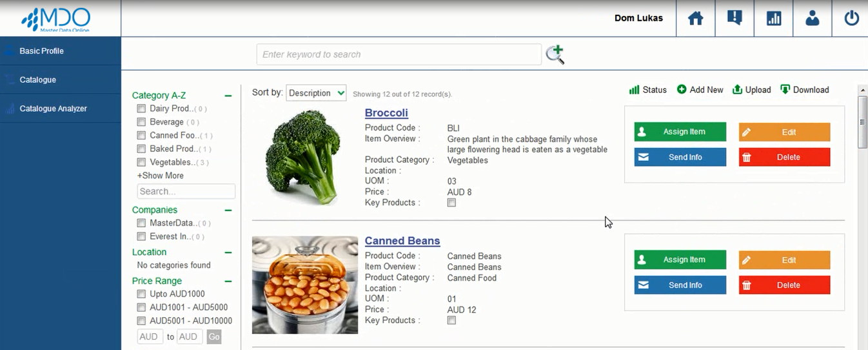The image size is (868, 350).
Task: Open Catalogue Analyzer in the sidebar
Action: (x=53, y=108)
